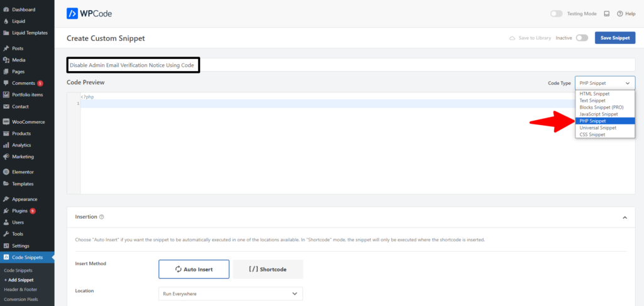Open the inbox icon near Help
The width and height of the screenshot is (644, 306).
[607, 14]
